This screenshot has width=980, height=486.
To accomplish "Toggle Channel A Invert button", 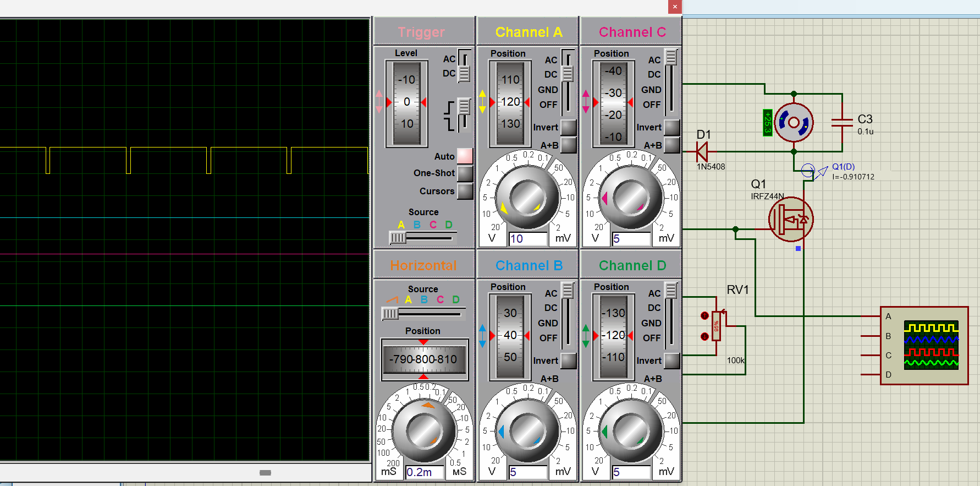I will (x=568, y=127).
